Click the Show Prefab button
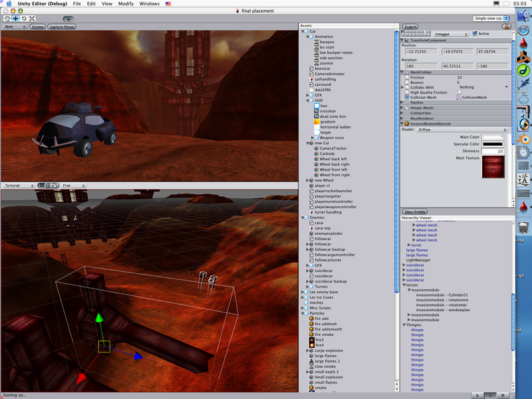532x399 pixels. (x=416, y=211)
